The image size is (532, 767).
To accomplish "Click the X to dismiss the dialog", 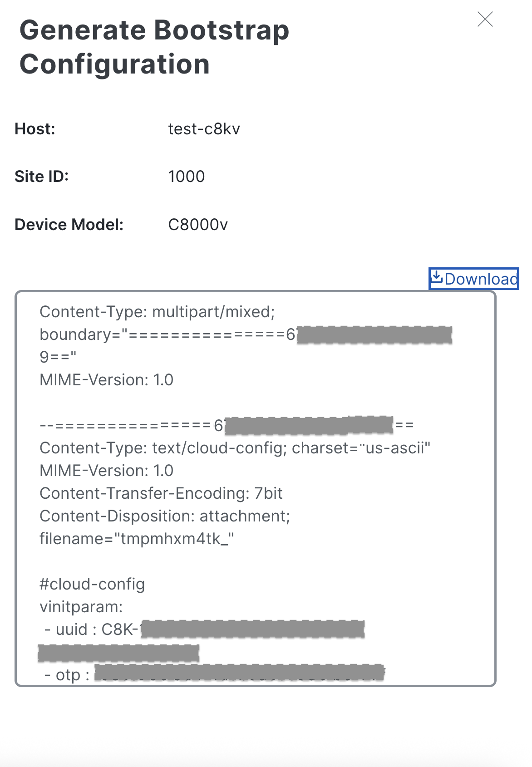I will click(485, 20).
